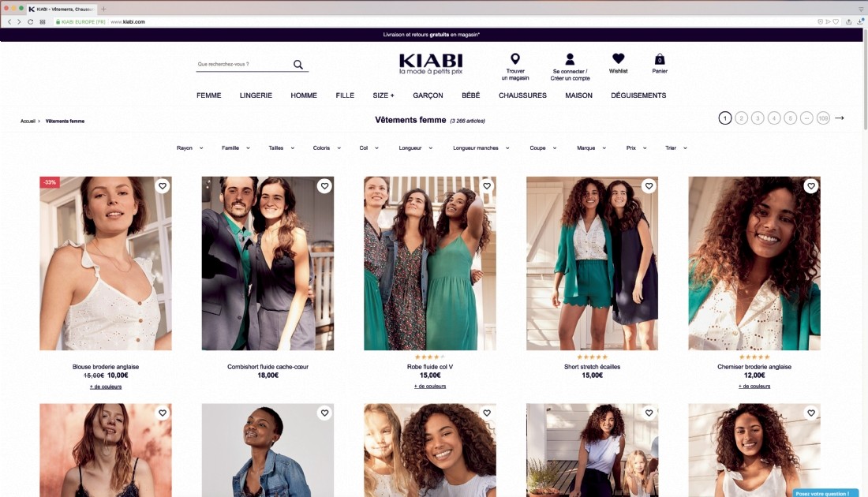Viewport: 868px width, 497px height.
Task: Open the Wishlist heart icon in header
Action: point(619,58)
